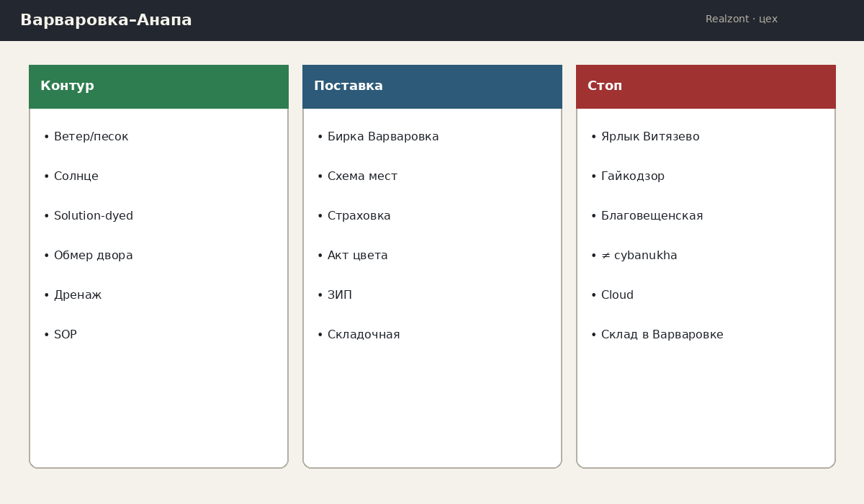Open the Ярлык Витязево card
The width and height of the screenshot is (864, 504).
tap(645, 137)
